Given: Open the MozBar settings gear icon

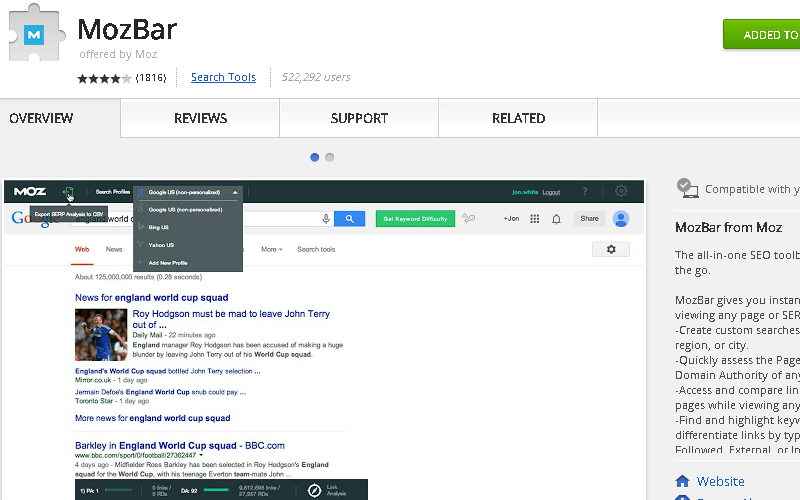Looking at the screenshot, I should click(621, 191).
